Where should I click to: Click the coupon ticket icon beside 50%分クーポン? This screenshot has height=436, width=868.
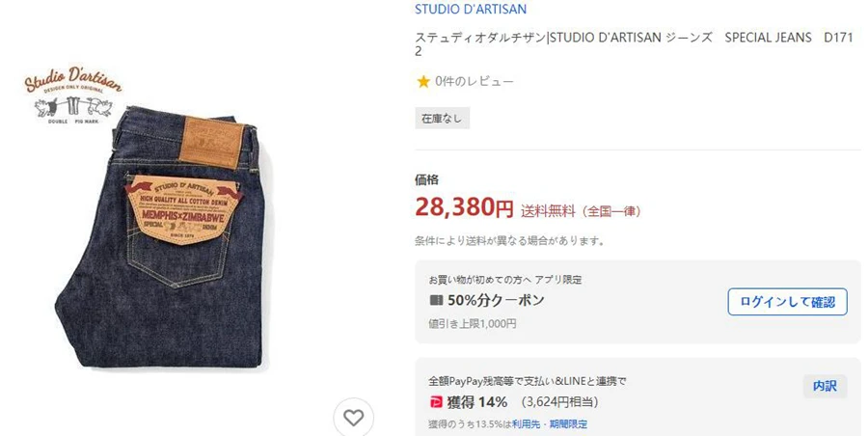point(436,300)
